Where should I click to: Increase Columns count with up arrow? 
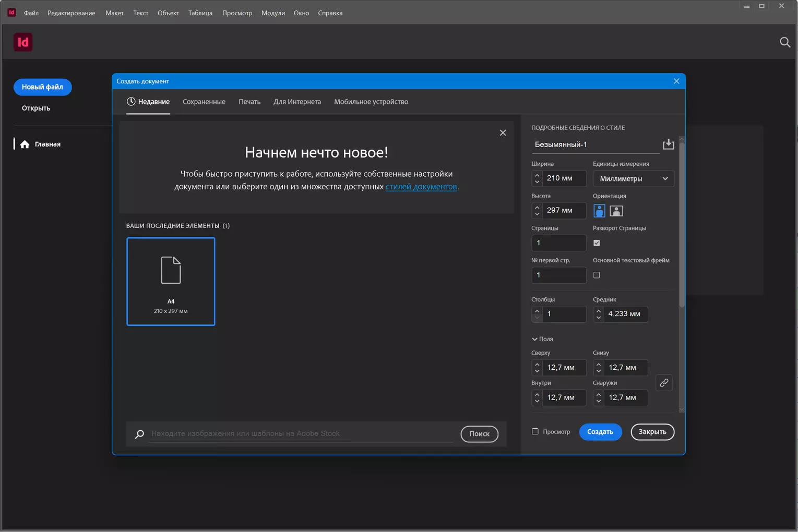537,311
